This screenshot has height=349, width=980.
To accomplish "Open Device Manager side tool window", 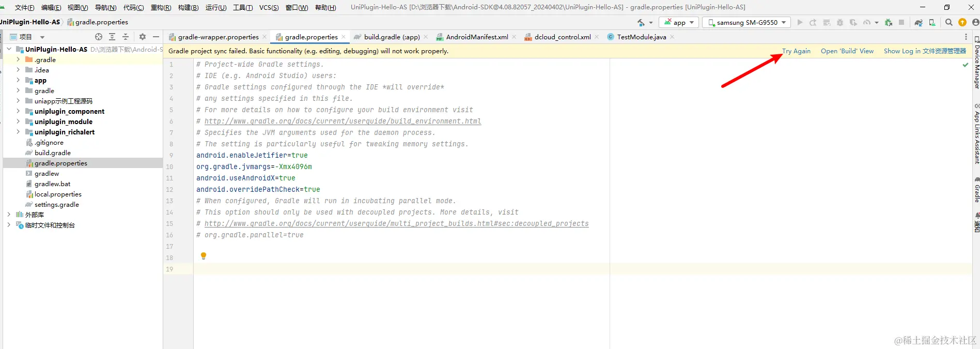I will (976, 63).
